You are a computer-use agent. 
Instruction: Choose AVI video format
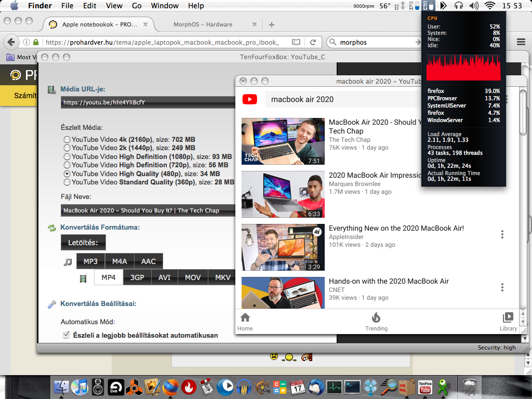164,277
